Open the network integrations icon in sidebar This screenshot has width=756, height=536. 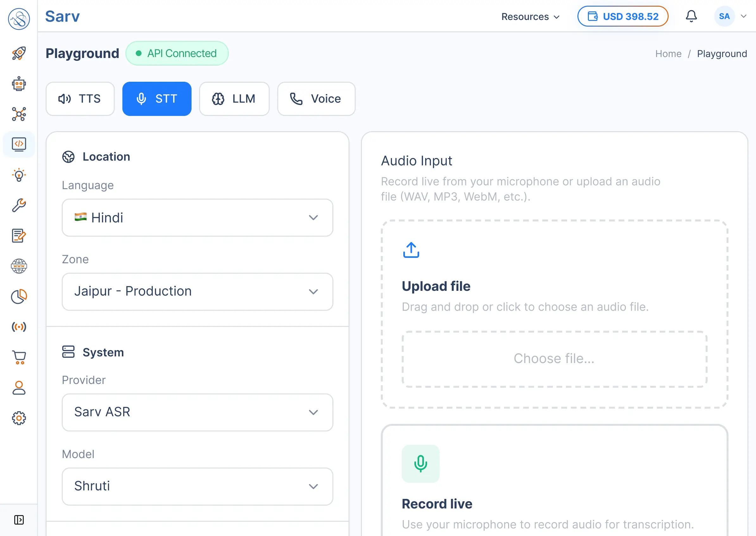click(19, 114)
